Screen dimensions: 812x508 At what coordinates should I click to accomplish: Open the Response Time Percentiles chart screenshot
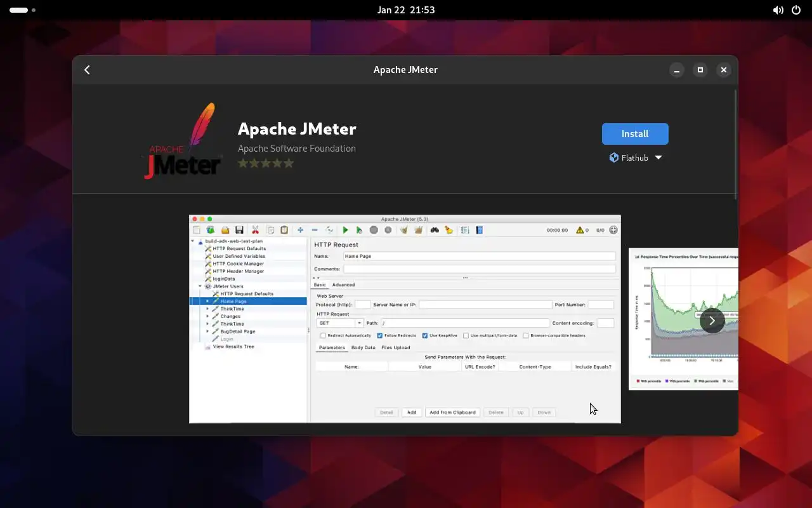[x=683, y=319]
